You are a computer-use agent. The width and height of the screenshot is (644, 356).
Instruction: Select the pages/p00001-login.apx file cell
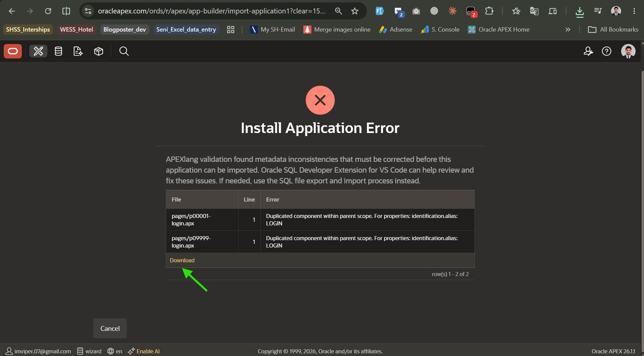202,220
